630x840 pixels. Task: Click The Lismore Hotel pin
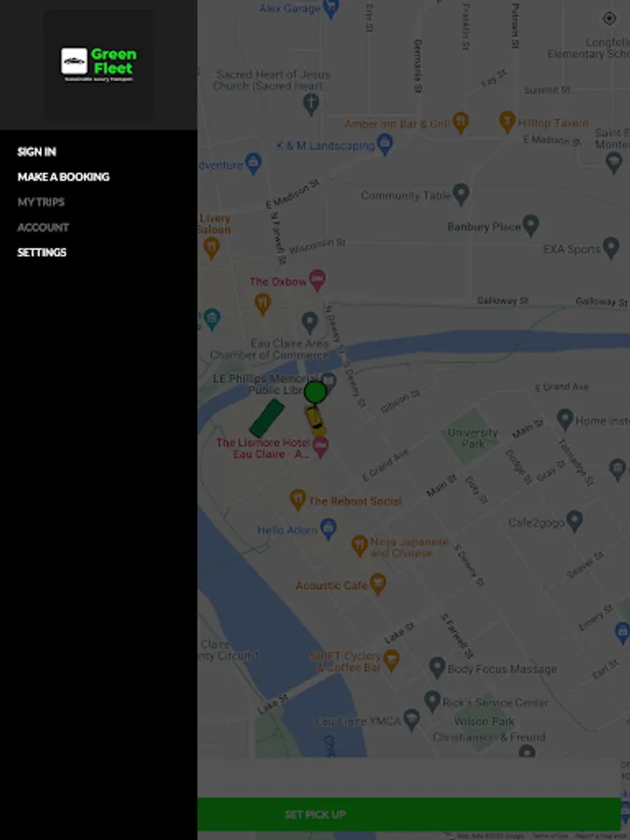click(320, 447)
